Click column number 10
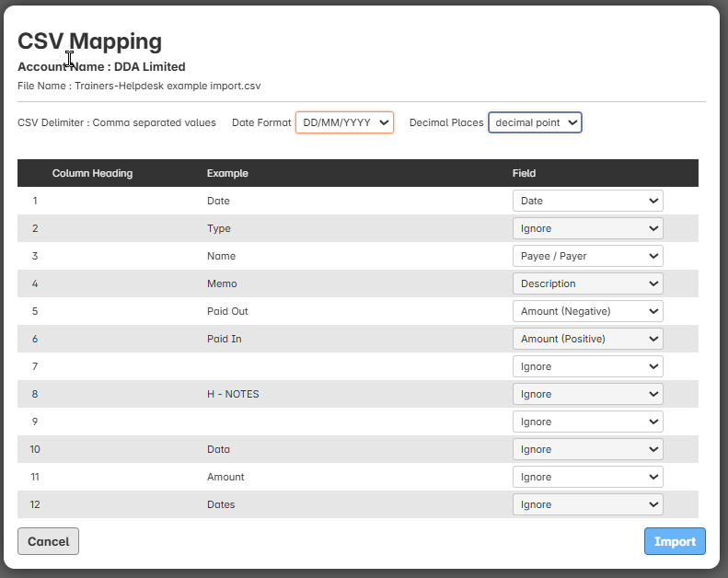Image resolution: width=728 pixels, height=578 pixels. [35, 449]
